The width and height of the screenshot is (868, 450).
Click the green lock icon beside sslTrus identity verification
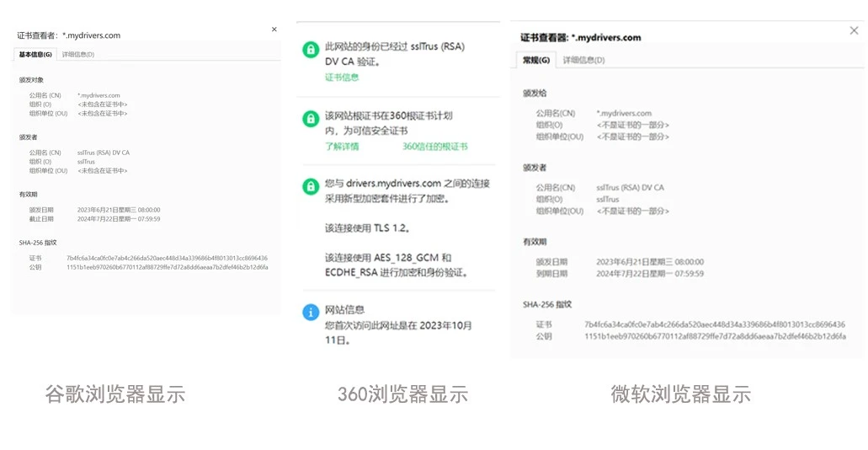point(311,50)
